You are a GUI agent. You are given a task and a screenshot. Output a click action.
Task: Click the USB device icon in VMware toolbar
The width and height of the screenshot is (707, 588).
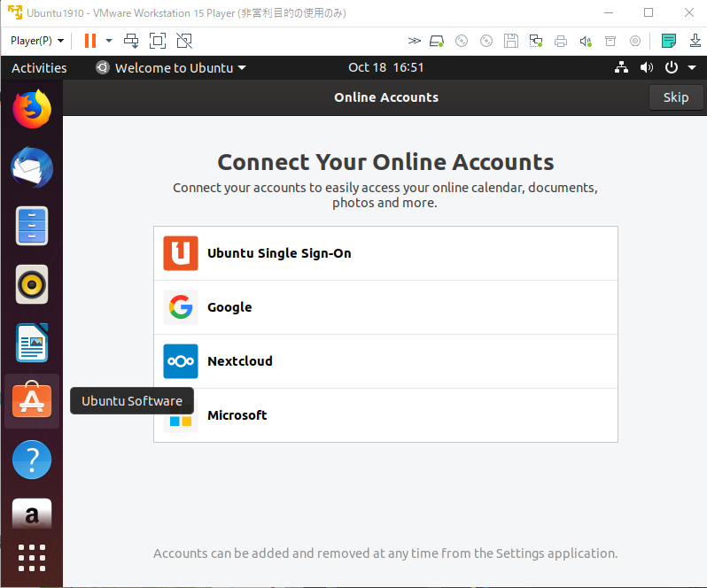pyautogui.click(x=610, y=42)
